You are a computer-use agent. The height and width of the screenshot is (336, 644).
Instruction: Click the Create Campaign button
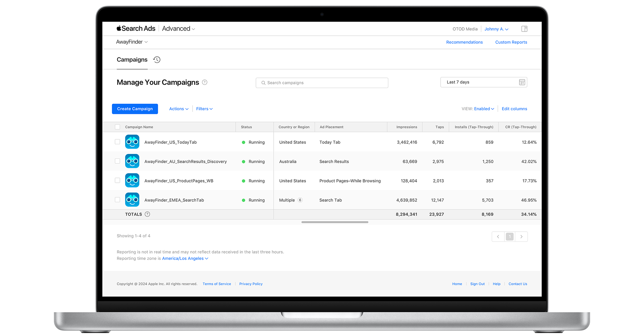click(x=135, y=109)
